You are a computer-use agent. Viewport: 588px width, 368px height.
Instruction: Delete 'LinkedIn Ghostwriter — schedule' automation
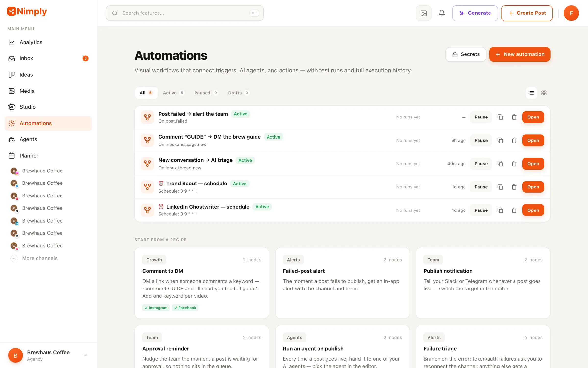[x=514, y=210]
